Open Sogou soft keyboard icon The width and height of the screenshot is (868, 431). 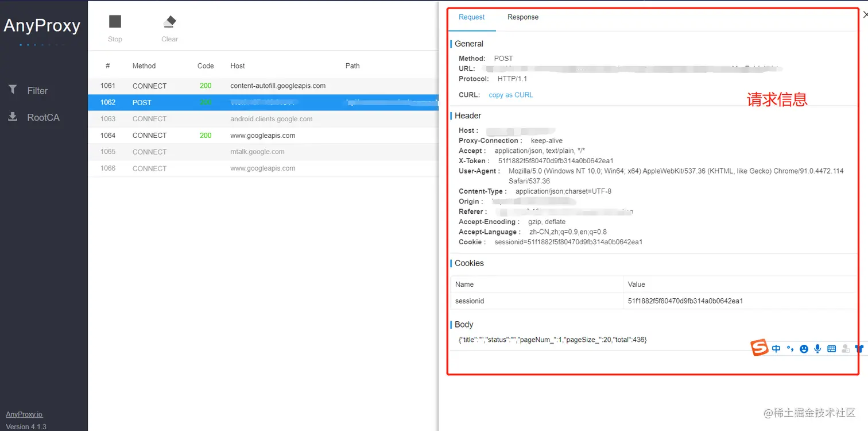pyautogui.click(x=831, y=348)
